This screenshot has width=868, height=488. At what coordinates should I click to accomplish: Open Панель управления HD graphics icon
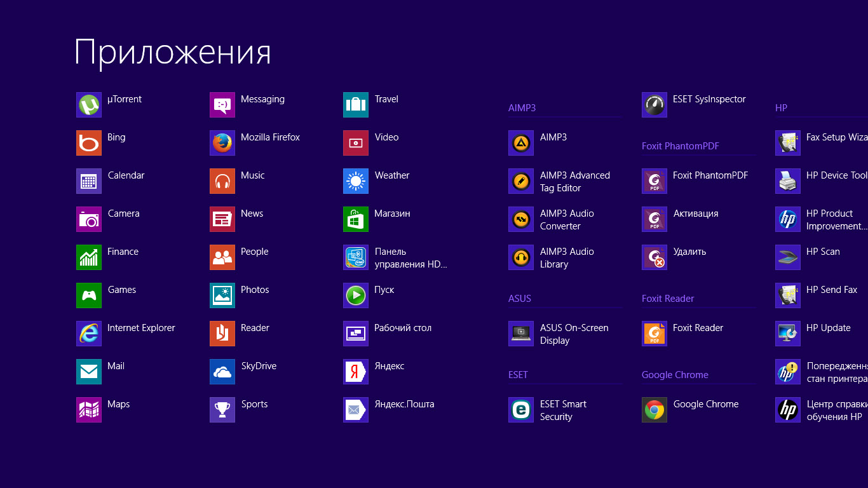(356, 257)
